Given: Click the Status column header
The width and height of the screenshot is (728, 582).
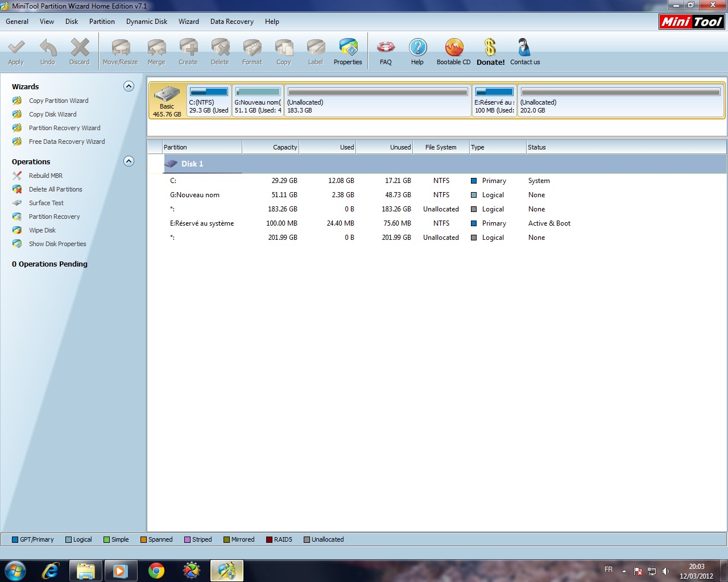Looking at the screenshot, I should 626,147.
